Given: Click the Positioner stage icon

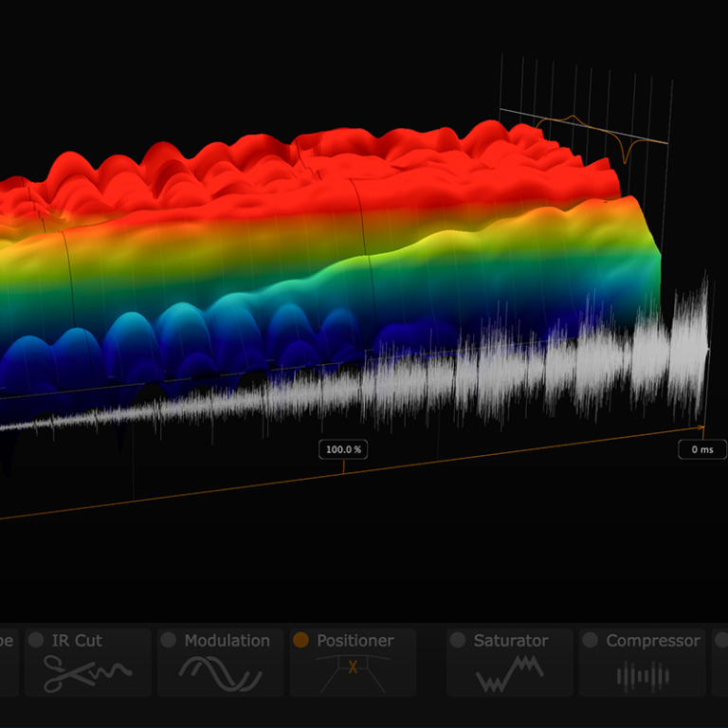Looking at the screenshot, I should tap(353, 673).
